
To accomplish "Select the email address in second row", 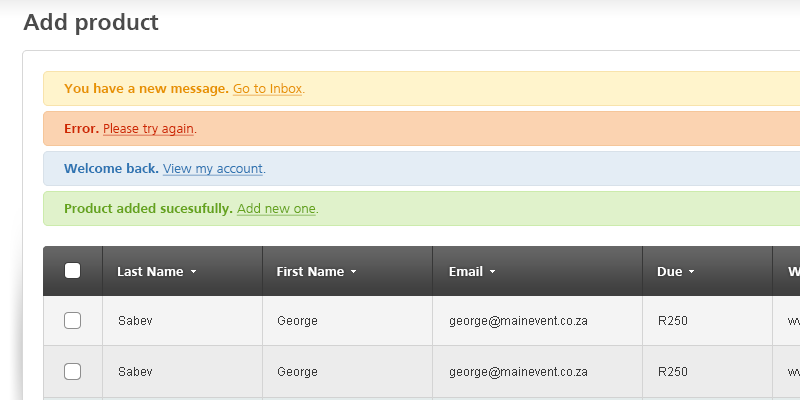I will (x=518, y=371).
